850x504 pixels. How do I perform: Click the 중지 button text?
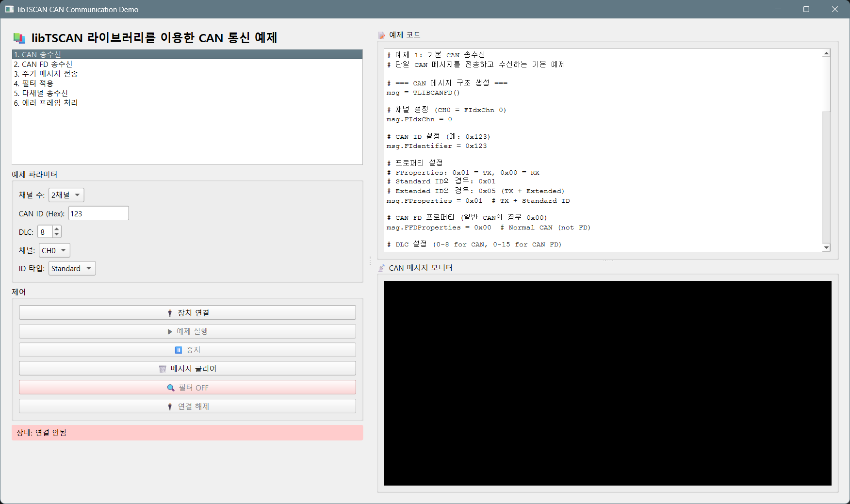[194, 350]
